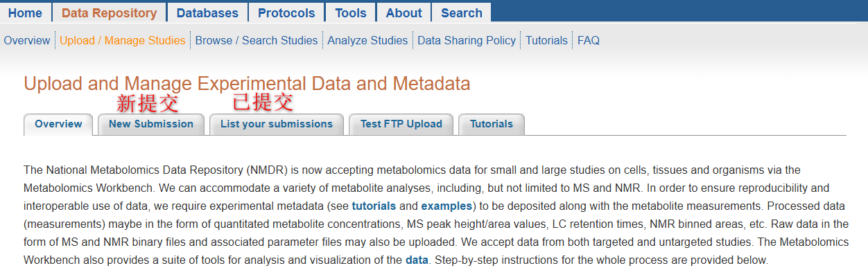Select the Test FTP Upload tab
The width and height of the screenshot is (868, 277).
pyautogui.click(x=401, y=124)
